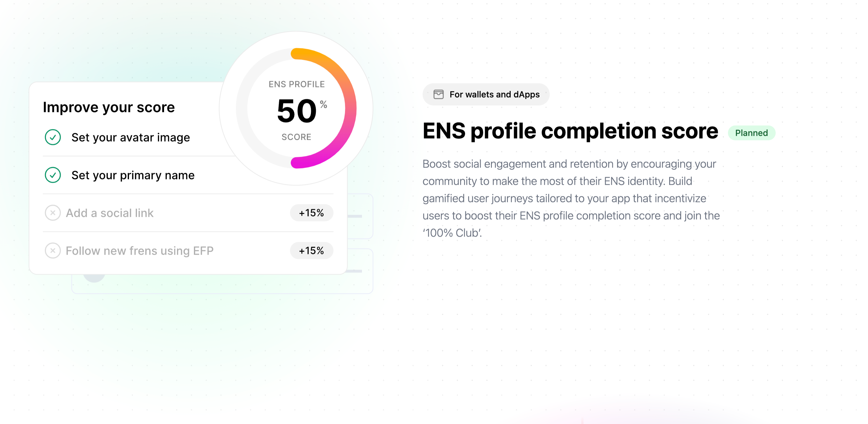Click the +15% badge for EFP follow
This screenshot has height=424, width=868.
(311, 251)
